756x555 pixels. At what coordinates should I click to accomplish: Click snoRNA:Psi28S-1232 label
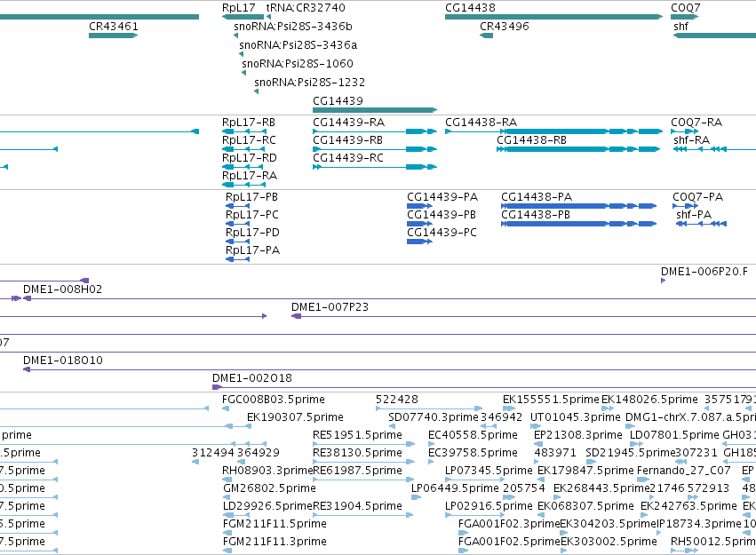tap(309, 83)
